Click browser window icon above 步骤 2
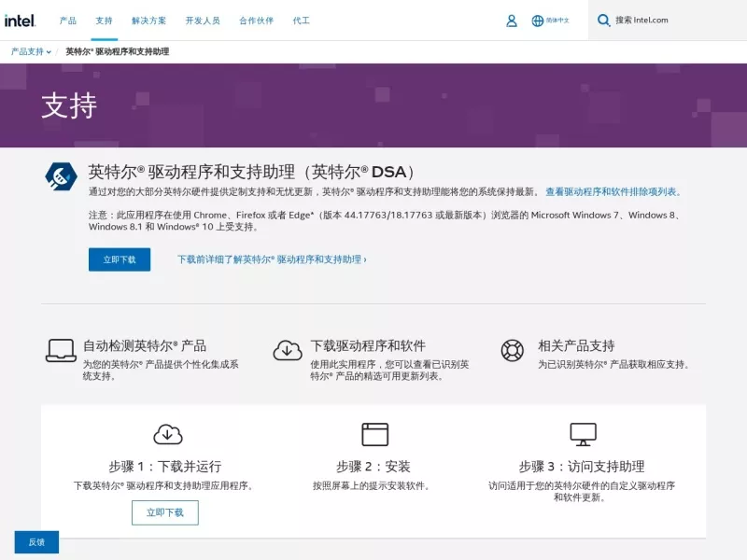The width and height of the screenshot is (747, 560). 375,434
